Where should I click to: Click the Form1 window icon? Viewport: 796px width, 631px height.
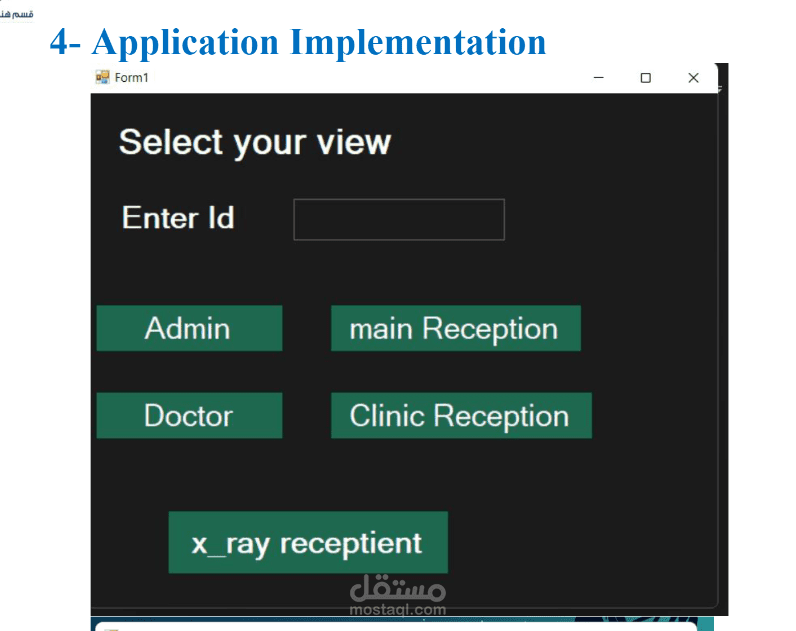tap(103, 77)
